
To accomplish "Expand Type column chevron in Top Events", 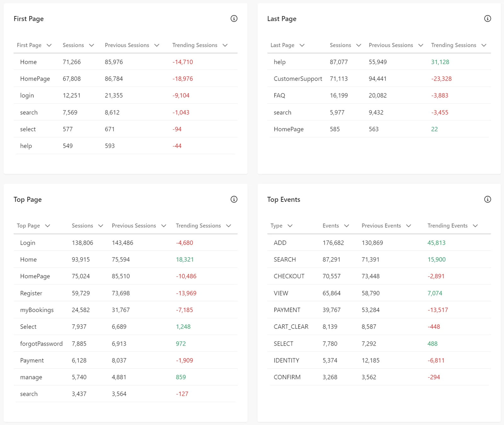I will tap(290, 226).
